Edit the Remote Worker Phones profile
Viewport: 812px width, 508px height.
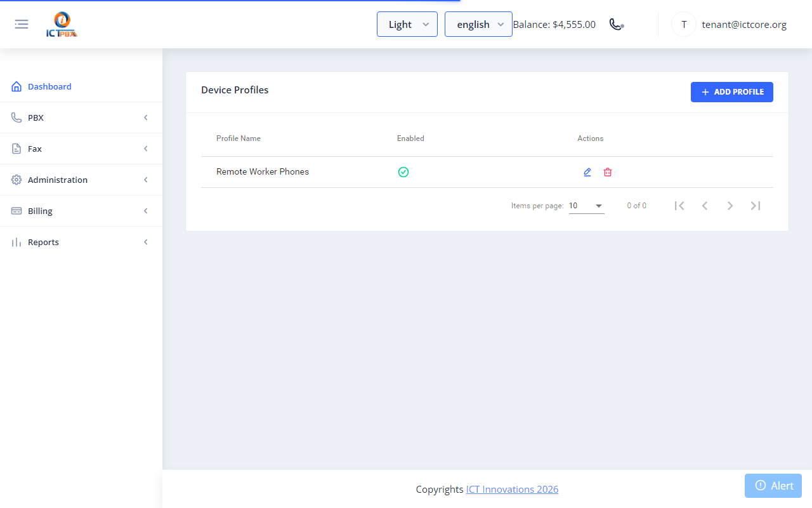(x=587, y=172)
